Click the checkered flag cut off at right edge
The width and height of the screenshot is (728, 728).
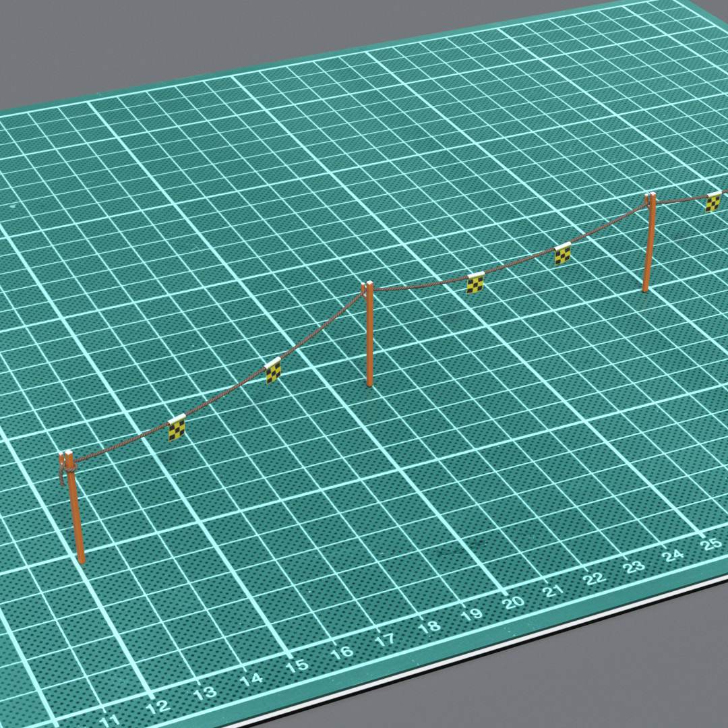click(714, 202)
